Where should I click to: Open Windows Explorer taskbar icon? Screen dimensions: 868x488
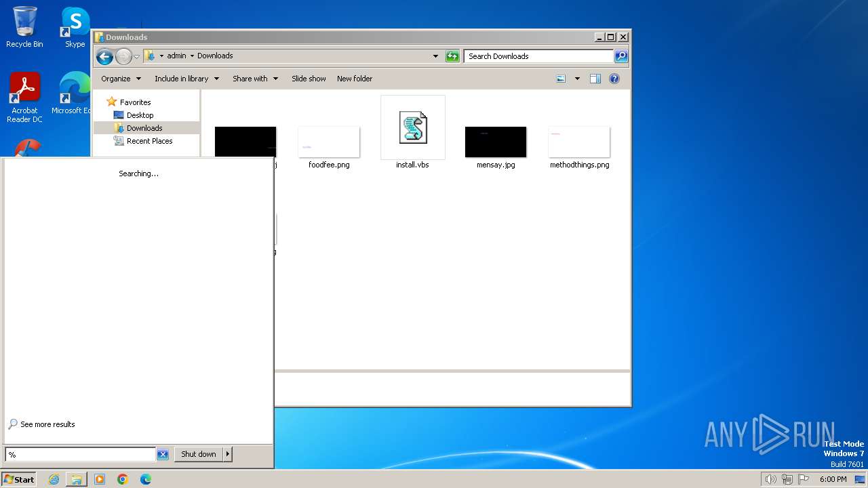coord(77,479)
